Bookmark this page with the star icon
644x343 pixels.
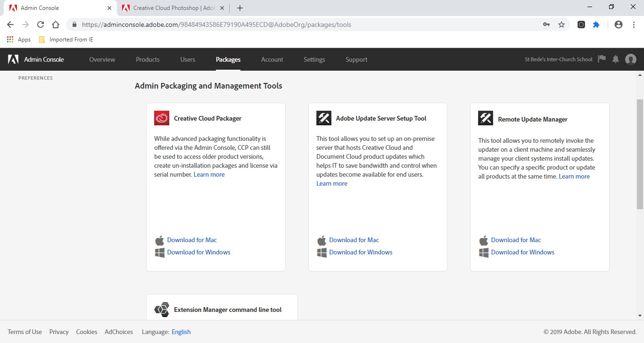pos(561,24)
